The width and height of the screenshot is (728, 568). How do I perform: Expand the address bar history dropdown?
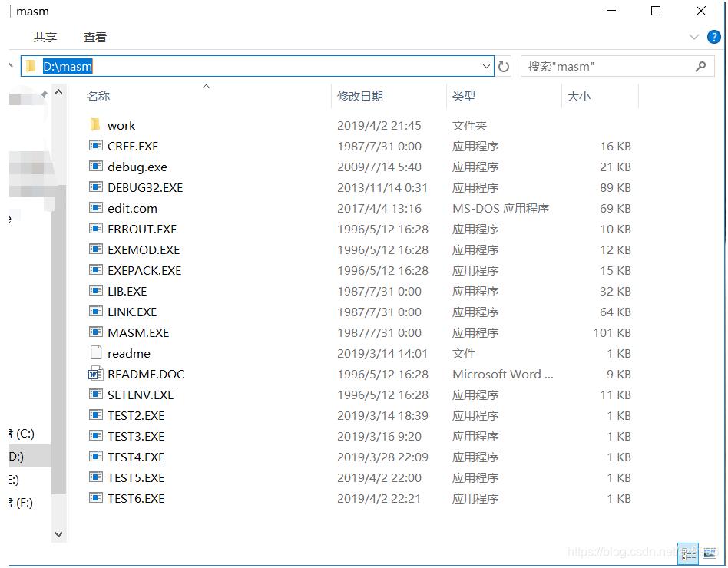pyautogui.click(x=485, y=66)
